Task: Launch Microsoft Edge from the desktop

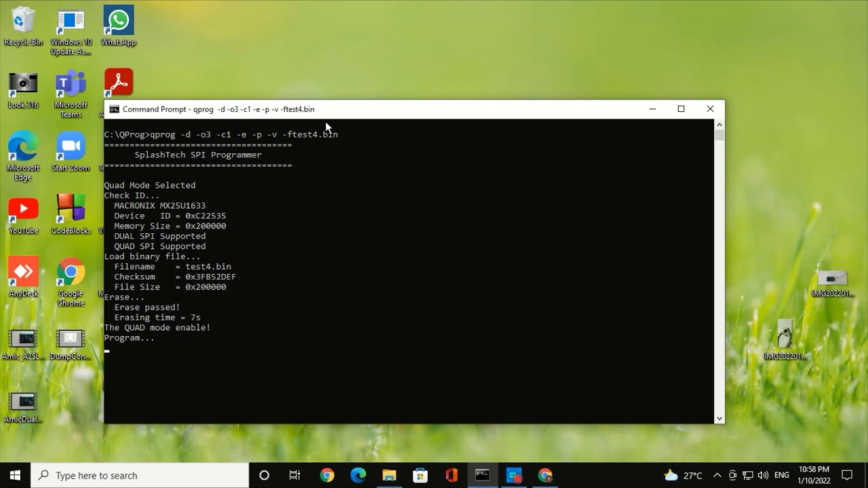Action: (23, 157)
